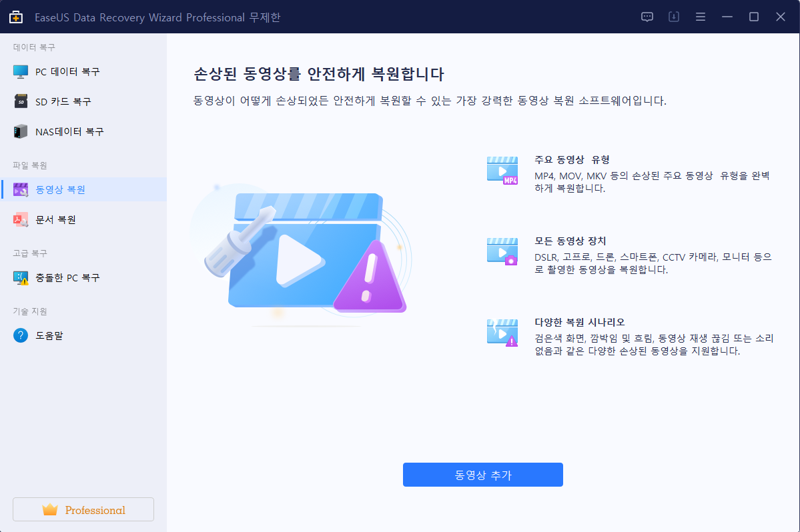The width and height of the screenshot is (800, 532).
Task: Click the 손상된 동영상를 안전하게 복원합니다 title
Action: tap(319, 75)
